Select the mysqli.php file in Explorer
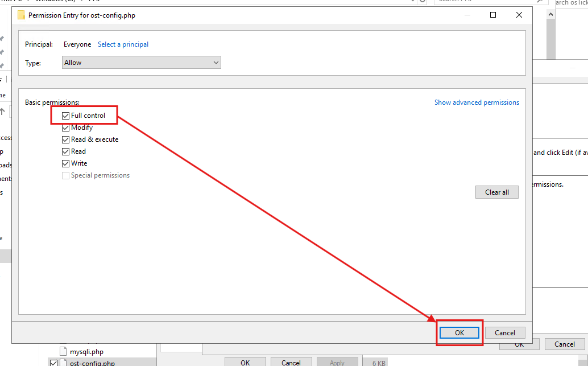The width and height of the screenshot is (588, 366). (x=86, y=352)
